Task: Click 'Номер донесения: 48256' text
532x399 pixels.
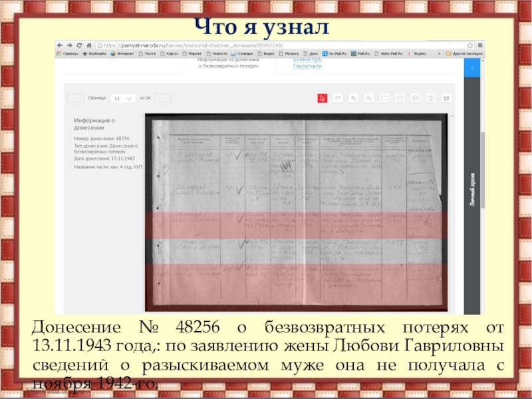Action: (x=102, y=138)
